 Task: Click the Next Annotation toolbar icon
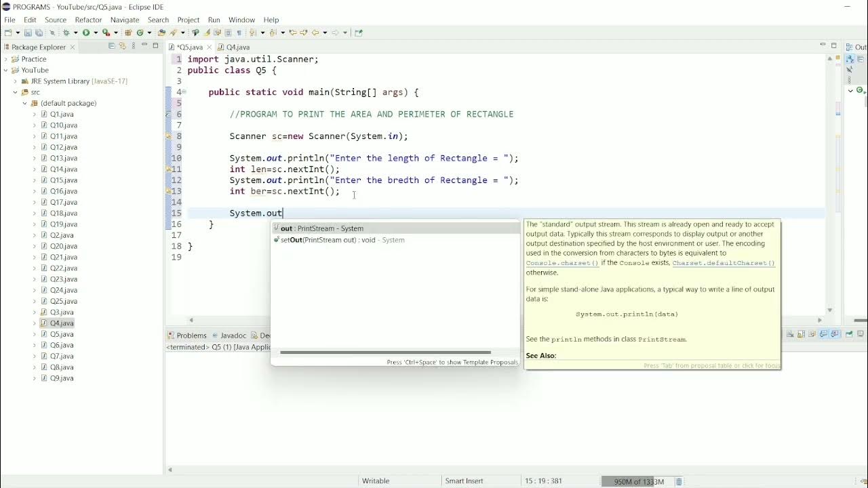pyautogui.click(x=252, y=33)
